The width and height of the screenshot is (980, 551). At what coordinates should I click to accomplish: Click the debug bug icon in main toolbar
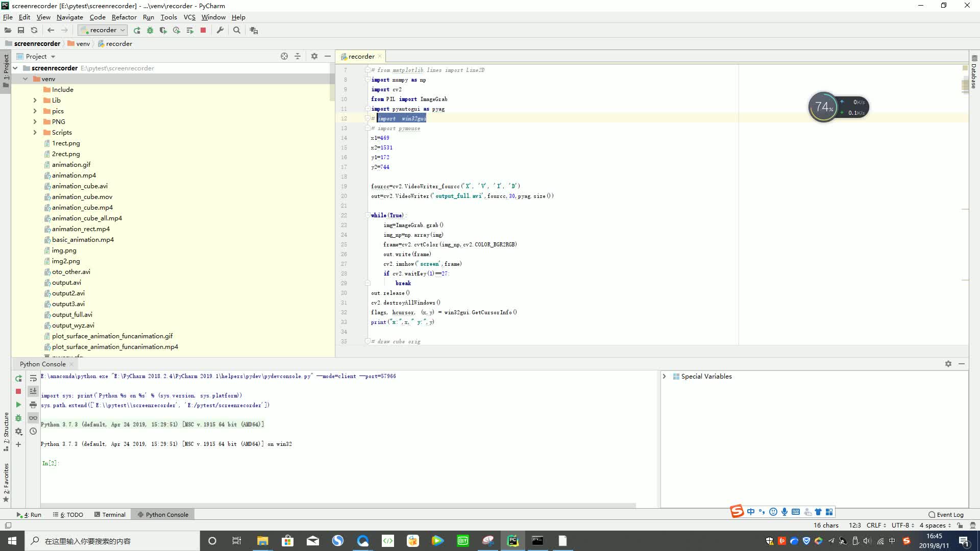tap(150, 31)
